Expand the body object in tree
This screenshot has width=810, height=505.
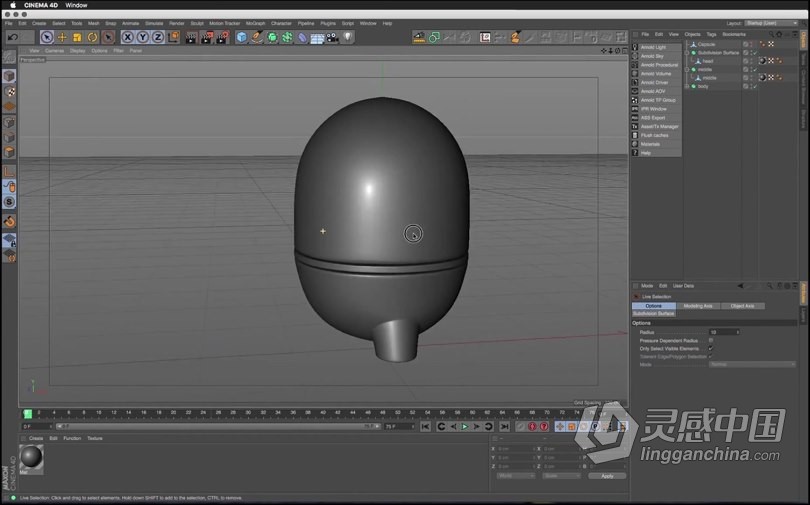click(687, 86)
